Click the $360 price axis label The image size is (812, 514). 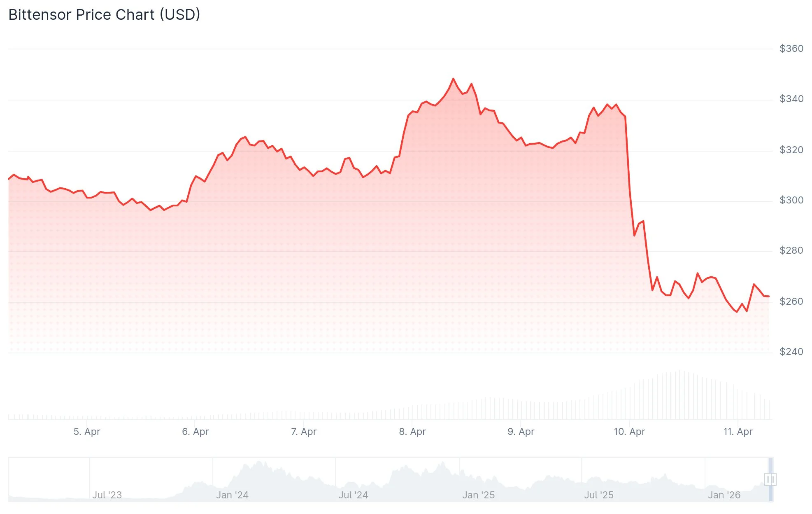[x=791, y=49]
